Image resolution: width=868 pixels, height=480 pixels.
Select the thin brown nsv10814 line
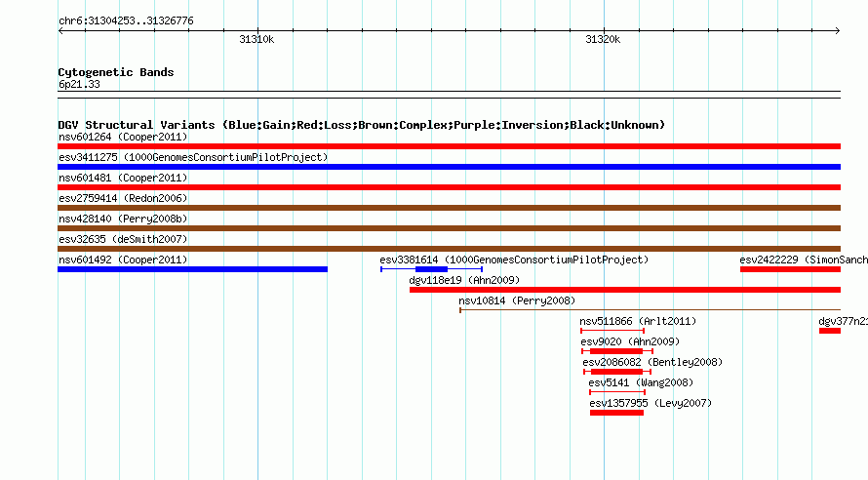click(650, 310)
